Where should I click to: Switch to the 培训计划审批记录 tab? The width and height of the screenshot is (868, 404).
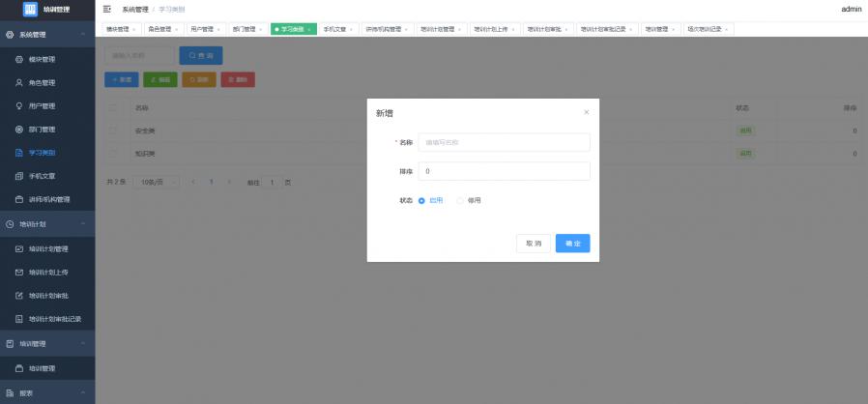tap(606, 29)
